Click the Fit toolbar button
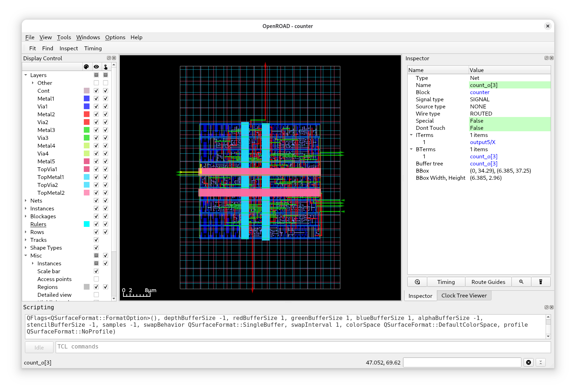Viewport: 576px width, 392px height. coord(32,49)
